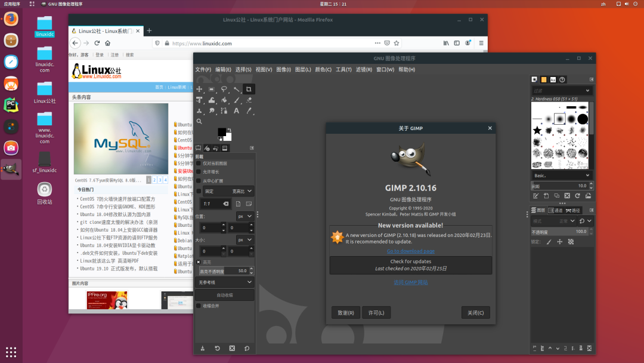The height and width of the screenshot is (363, 644).
Task: Select the Free Select lasso tool
Action: (224, 89)
